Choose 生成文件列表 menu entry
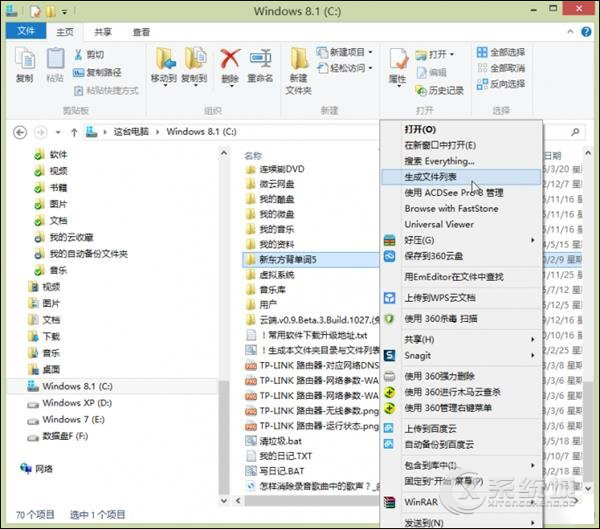Image resolution: width=600 pixels, height=529 pixels. (x=461, y=177)
